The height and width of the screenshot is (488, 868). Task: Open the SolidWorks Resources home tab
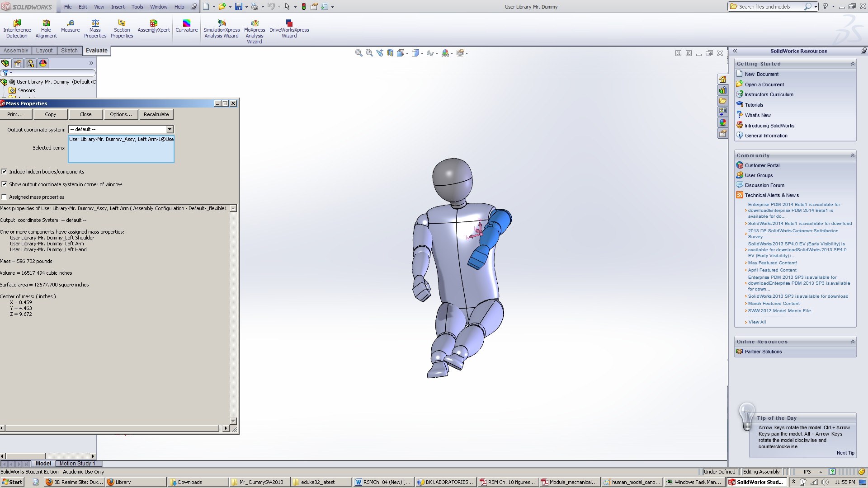pyautogui.click(x=722, y=79)
